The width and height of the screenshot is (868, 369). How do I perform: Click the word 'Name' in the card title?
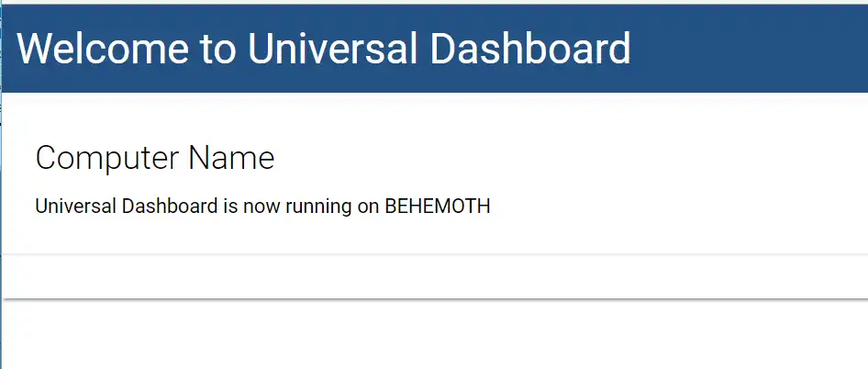point(231,157)
